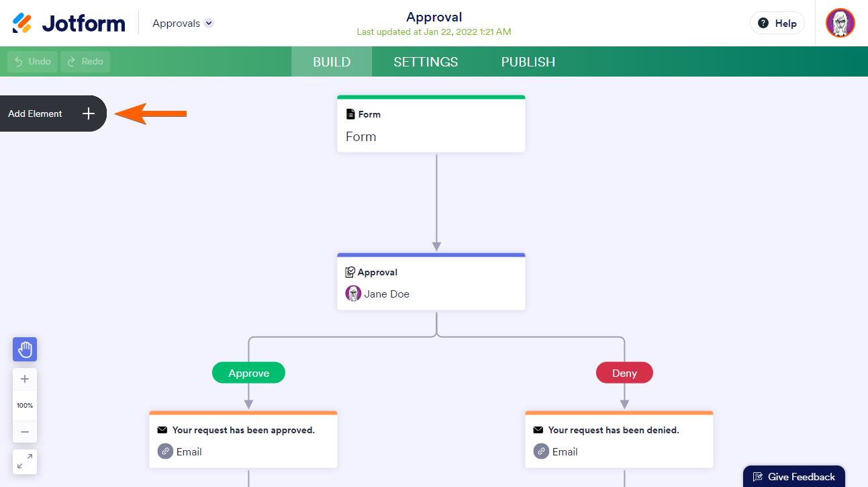Viewport: 868px width, 487px height.
Task: Open the Give Feedback button
Action: tap(794, 476)
